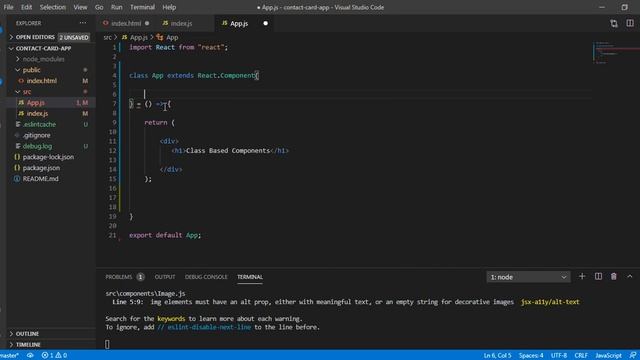Open the Edit menu
This screenshot has width=640, height=360.
[x=26, y=7]
